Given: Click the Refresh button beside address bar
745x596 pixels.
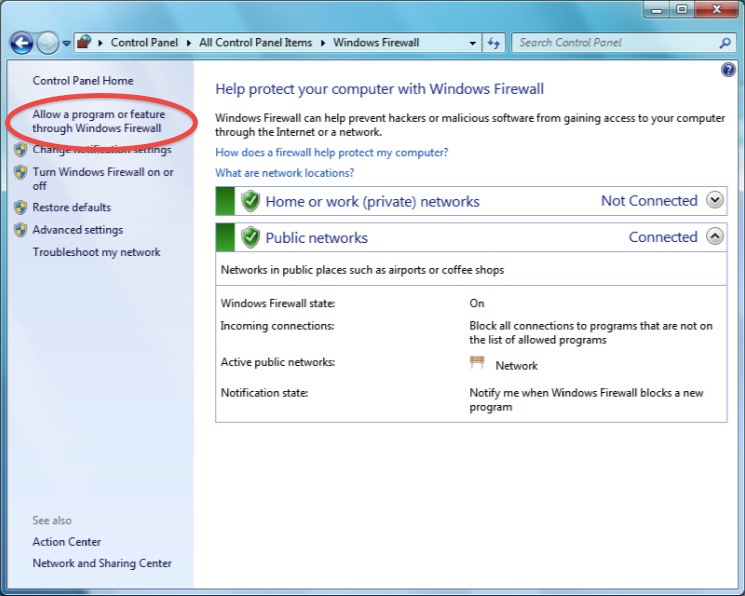Looking at the screenshot, I should pyautogui.click(x=493, y=43).
